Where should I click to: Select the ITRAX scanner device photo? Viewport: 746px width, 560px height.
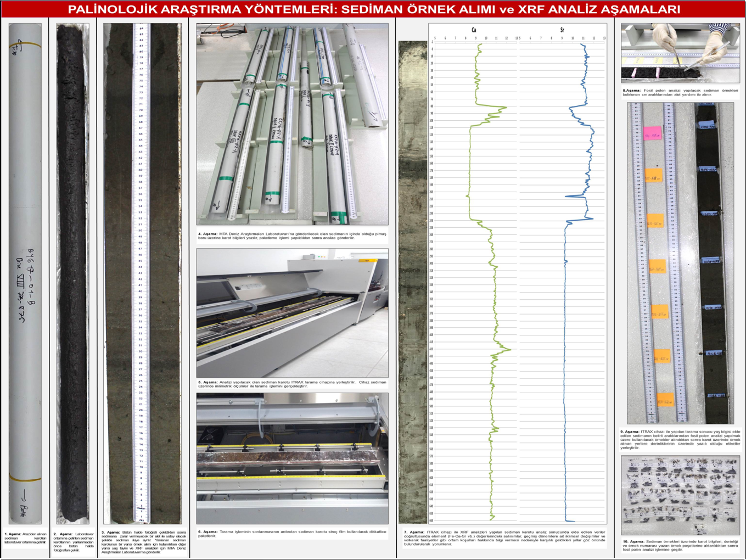(x=292, y=313)
